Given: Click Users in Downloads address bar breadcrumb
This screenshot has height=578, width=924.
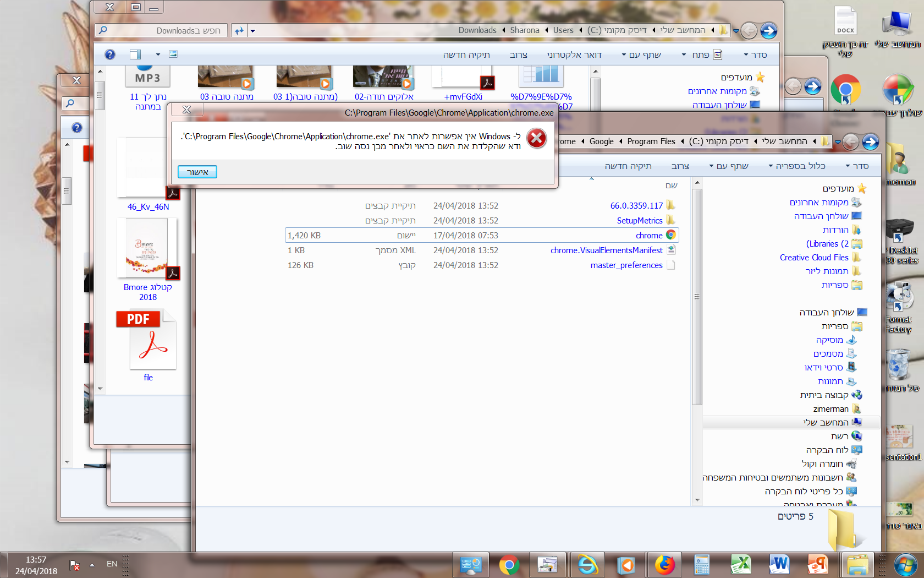Looking at the screenshot, I should point(563,30).
